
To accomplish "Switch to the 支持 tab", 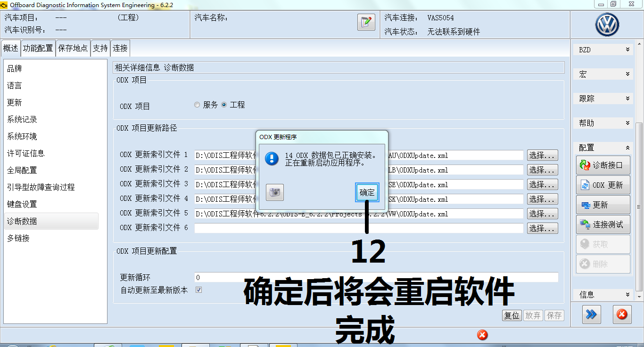I will [100, 48].
